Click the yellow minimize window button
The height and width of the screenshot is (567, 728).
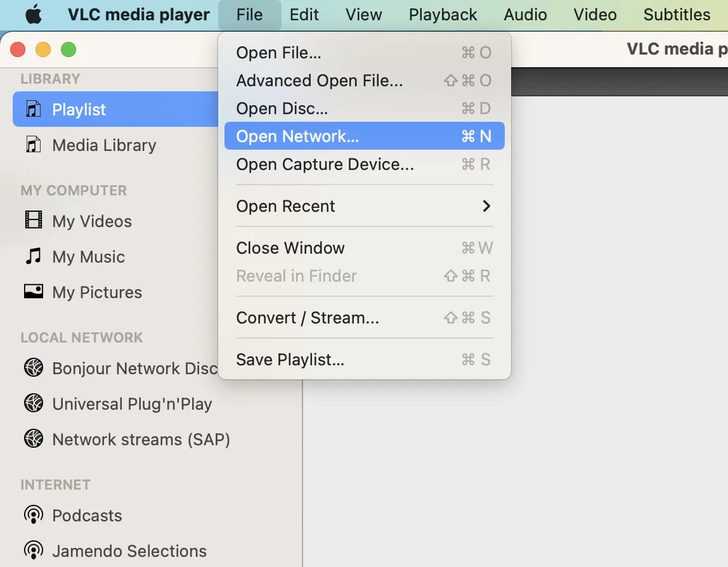click(x=43, y=49)
